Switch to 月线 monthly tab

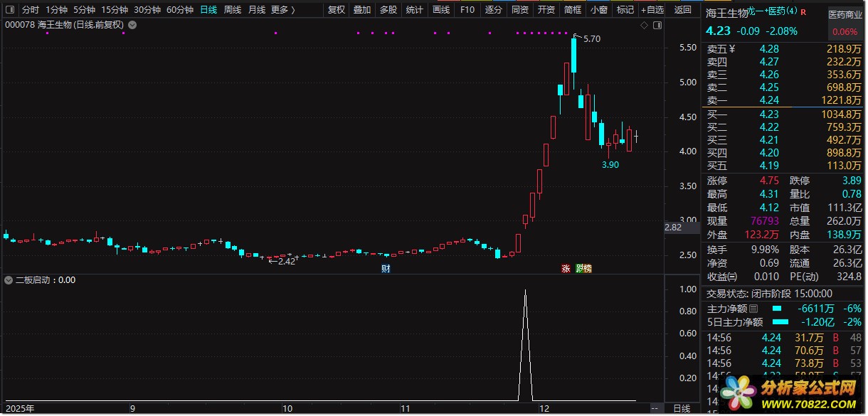257,10
